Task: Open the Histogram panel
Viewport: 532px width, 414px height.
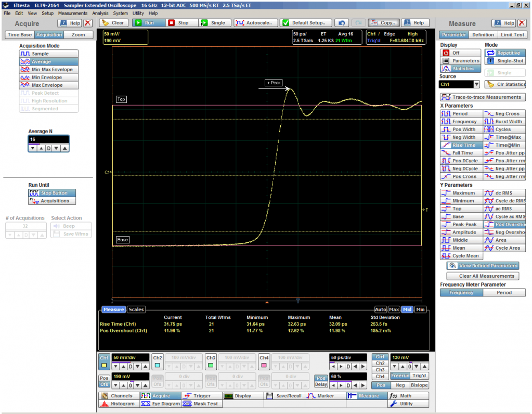Action: pos(118,404)
